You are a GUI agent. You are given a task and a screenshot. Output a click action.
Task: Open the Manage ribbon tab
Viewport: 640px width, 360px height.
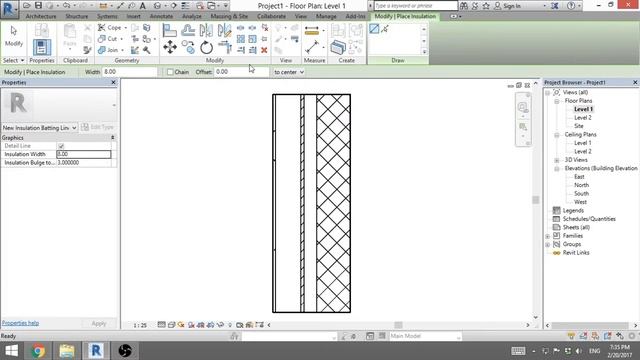point(326,16)
